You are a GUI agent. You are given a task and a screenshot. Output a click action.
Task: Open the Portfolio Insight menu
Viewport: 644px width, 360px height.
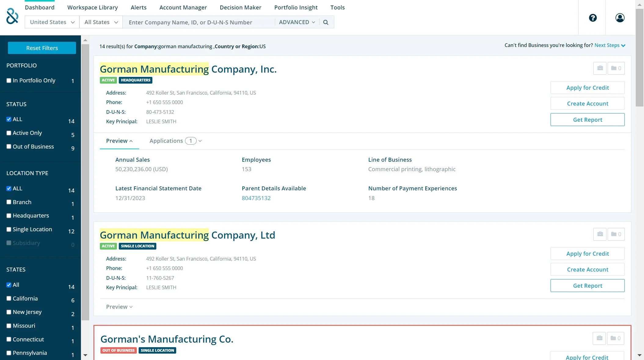coord(296,7)
